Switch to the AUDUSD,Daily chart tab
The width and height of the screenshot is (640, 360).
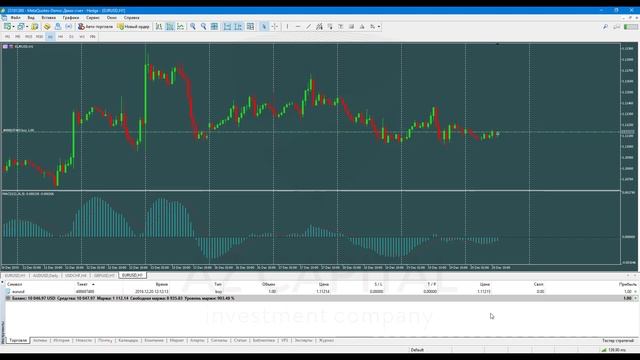(45, 276)
